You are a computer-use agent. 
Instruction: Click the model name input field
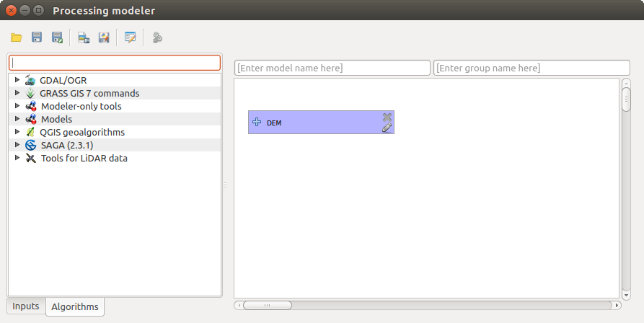(x=332, y=68)
